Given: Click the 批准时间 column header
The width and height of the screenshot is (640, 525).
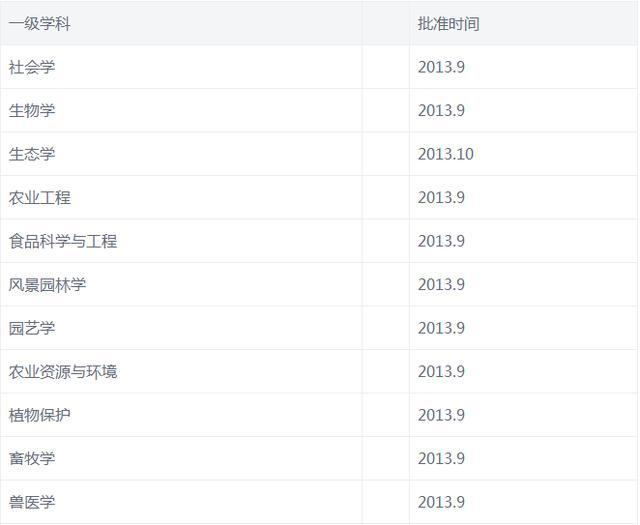Looking at the screenshot, I should pos(448,23).
